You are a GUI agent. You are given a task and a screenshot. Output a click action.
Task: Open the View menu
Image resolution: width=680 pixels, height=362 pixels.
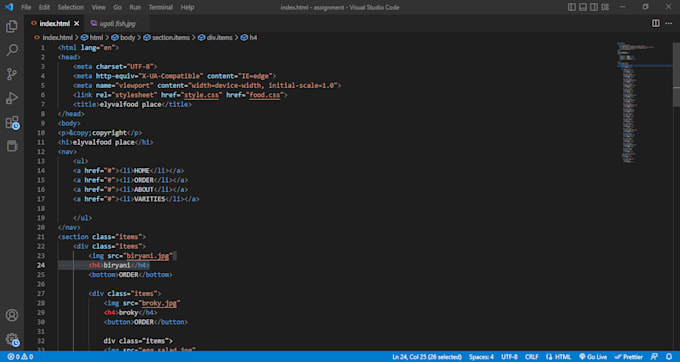coord(98,7)
